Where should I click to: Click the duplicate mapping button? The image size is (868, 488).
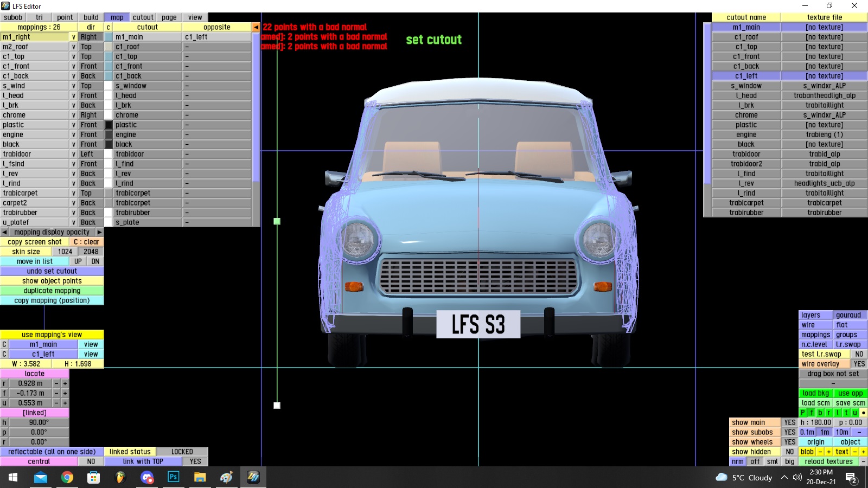point(52,291)
